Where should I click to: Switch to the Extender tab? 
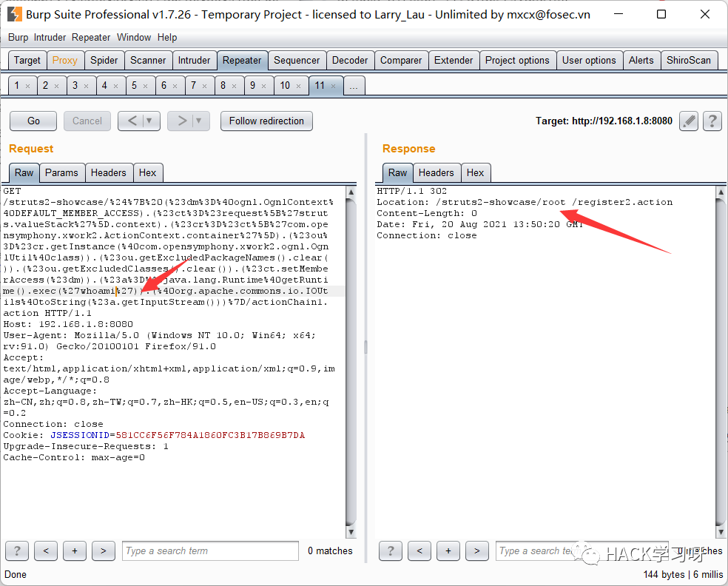[454, 61]
